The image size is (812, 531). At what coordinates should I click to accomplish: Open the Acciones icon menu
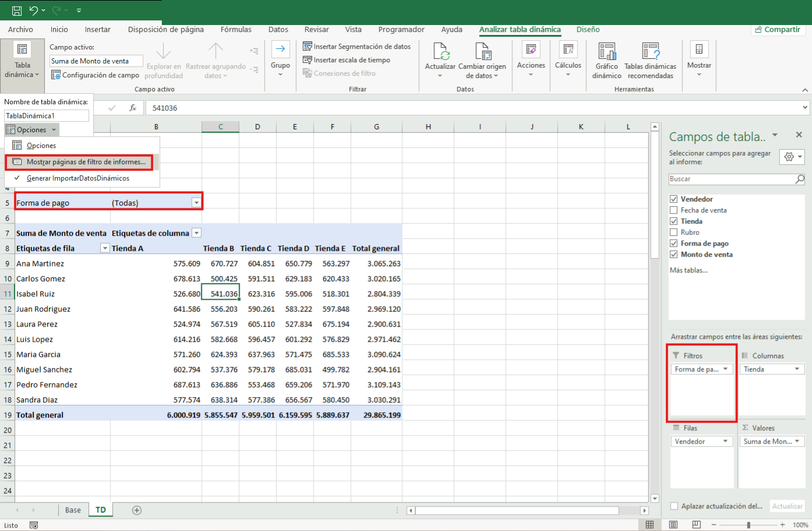click(x=531, y=49)
